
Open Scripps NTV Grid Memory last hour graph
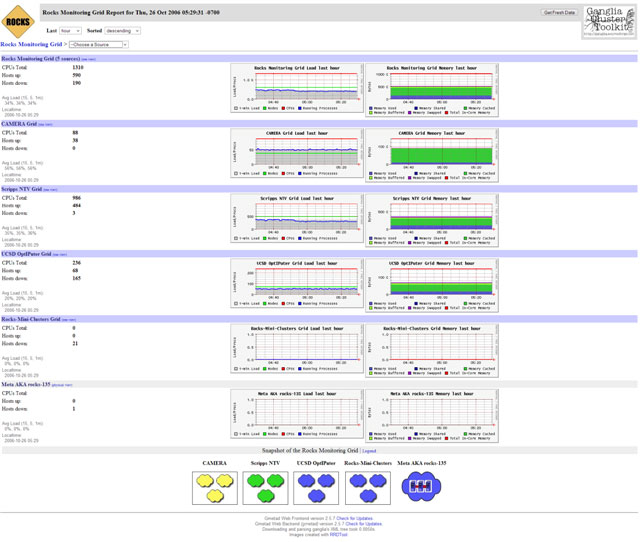pyautogui.click(x=432, y=220)
